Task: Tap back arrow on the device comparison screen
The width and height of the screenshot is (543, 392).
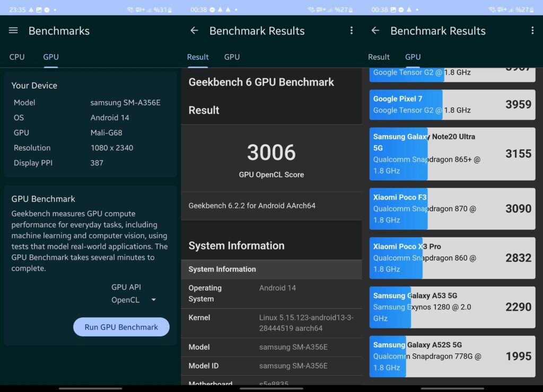Action: [375, 31]
